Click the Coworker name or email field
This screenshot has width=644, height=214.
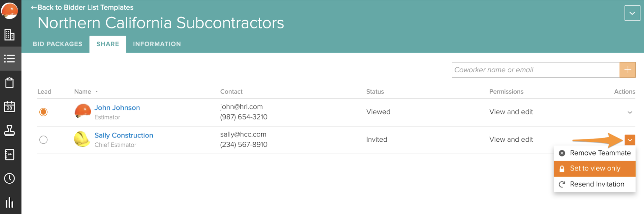535,70
